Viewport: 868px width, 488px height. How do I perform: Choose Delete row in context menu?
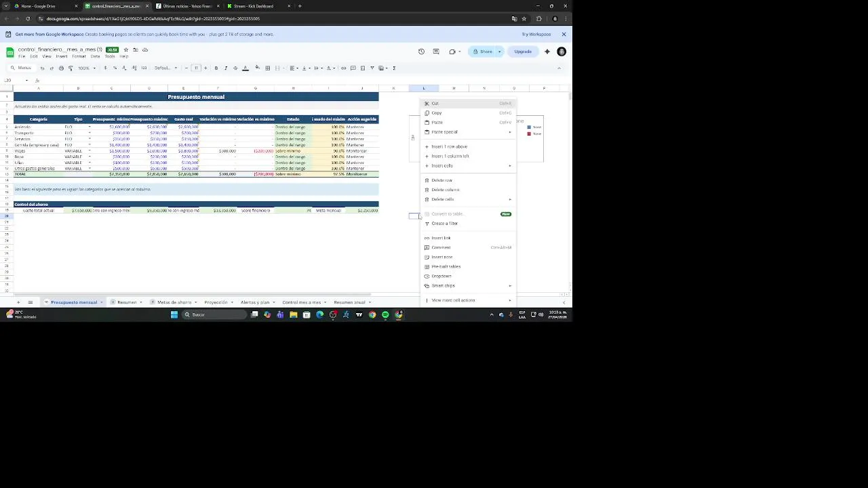(468, 180)
